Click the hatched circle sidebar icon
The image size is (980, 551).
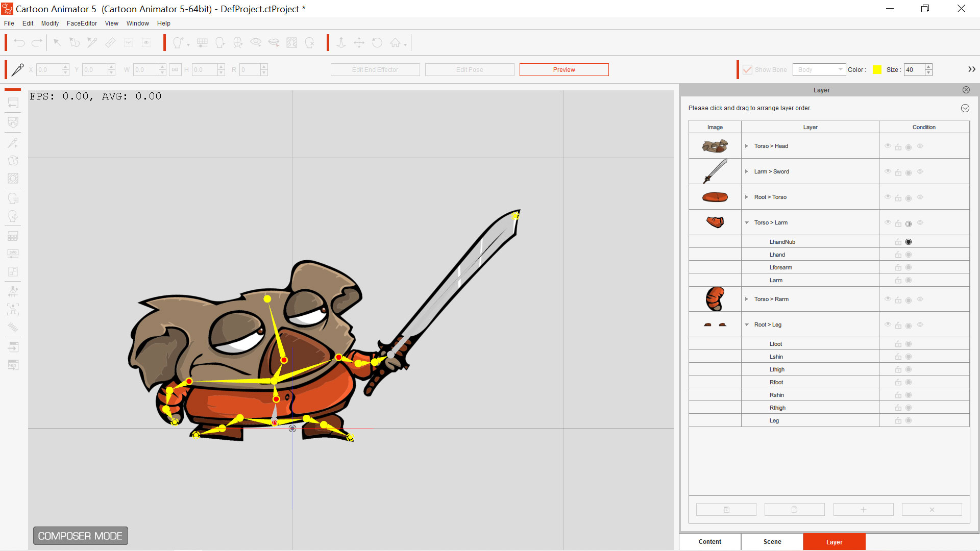click(13, 179)
